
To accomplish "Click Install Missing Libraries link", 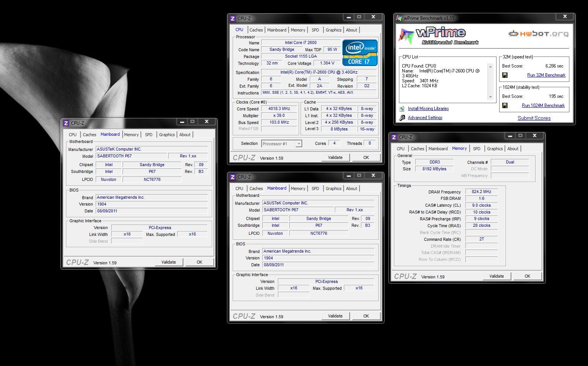I will pos(428,108).
